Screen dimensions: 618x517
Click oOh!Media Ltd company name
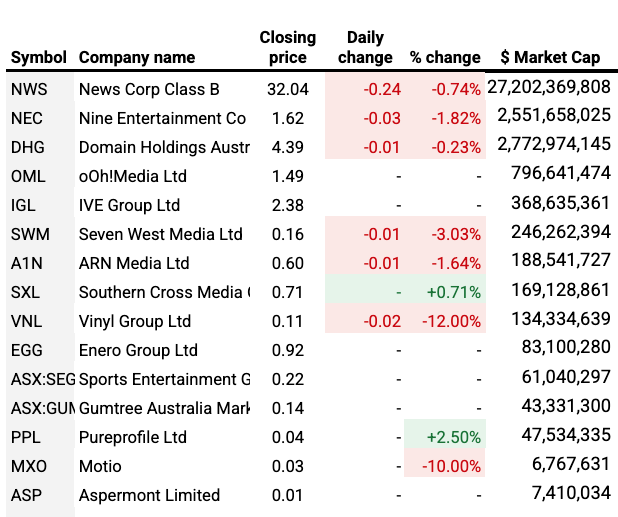(132, 176)
